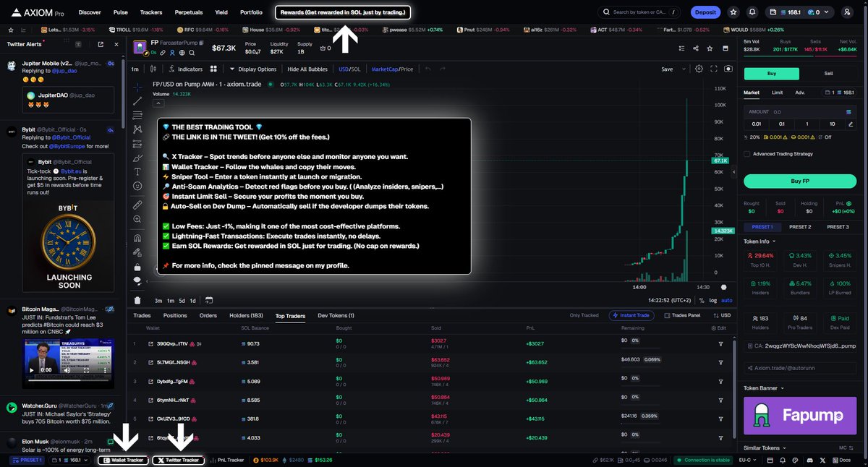Screen dimensions: 868x467
Task: Change the candle chart type icon
Action: point(153,69)
